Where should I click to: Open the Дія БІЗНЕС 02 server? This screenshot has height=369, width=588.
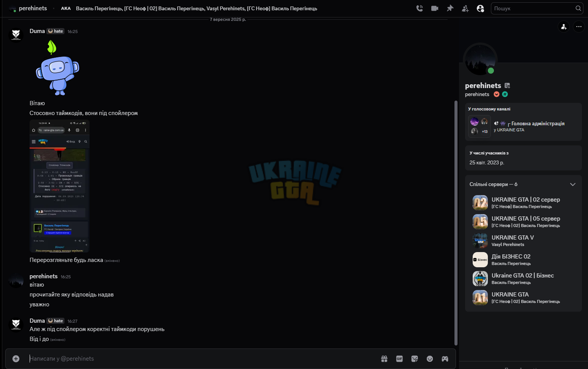tap(524, 260)
